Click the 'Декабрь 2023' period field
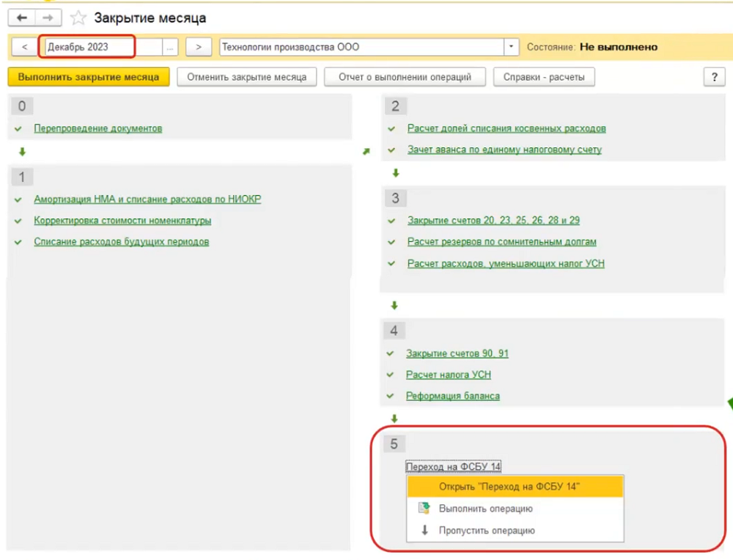Viewport: 733px width, 560px height. point(88,47)
